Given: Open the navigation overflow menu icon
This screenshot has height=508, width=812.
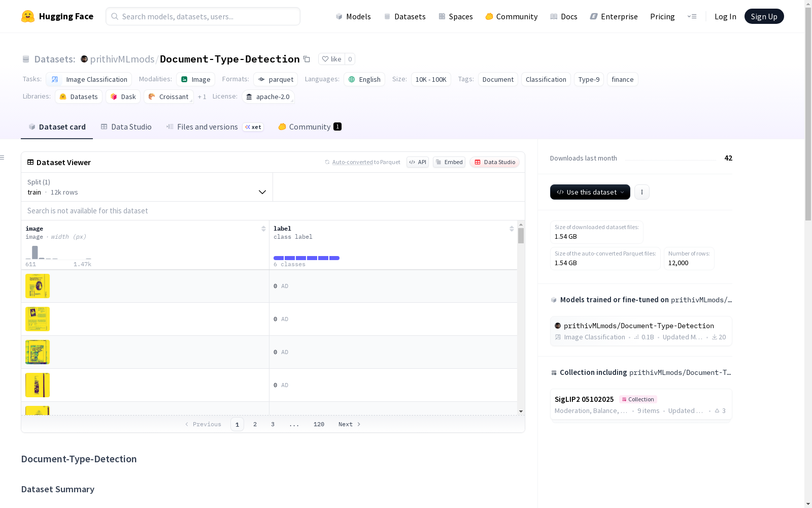Looking at the screenshot, I should tap(692, 16).
